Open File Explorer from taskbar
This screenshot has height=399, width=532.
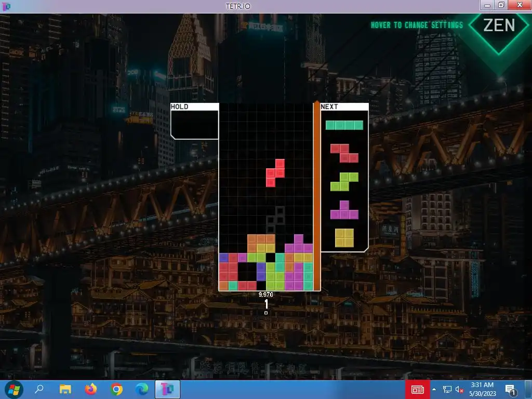coord(65,390)
